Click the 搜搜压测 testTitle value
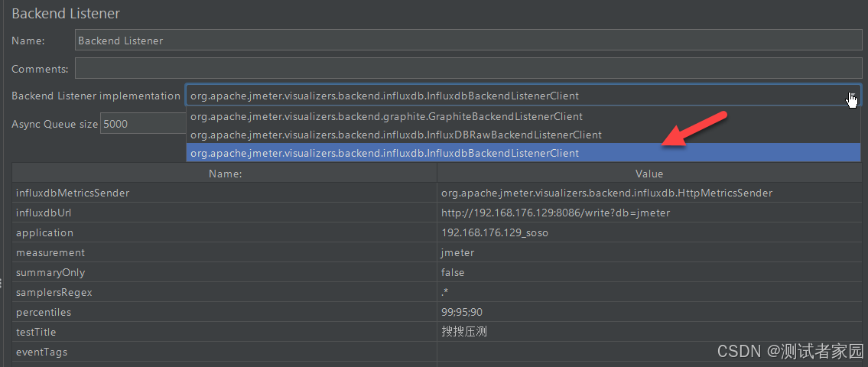The height and width of the screenshot is (367, 868). coord(649,332)
